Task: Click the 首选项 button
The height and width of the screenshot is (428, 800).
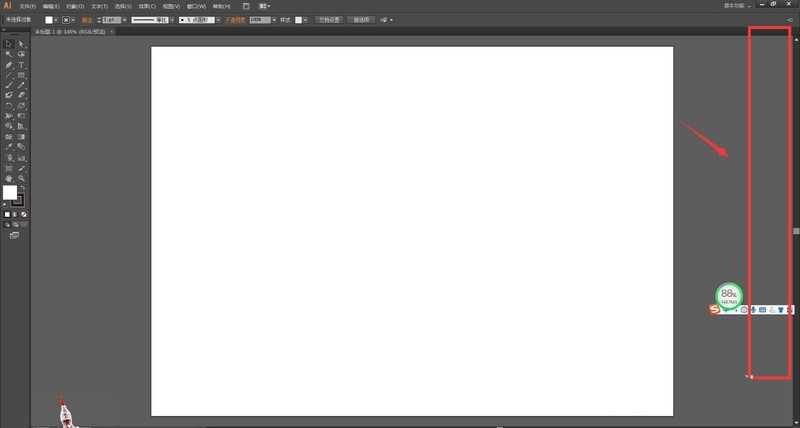Action: 358,19
